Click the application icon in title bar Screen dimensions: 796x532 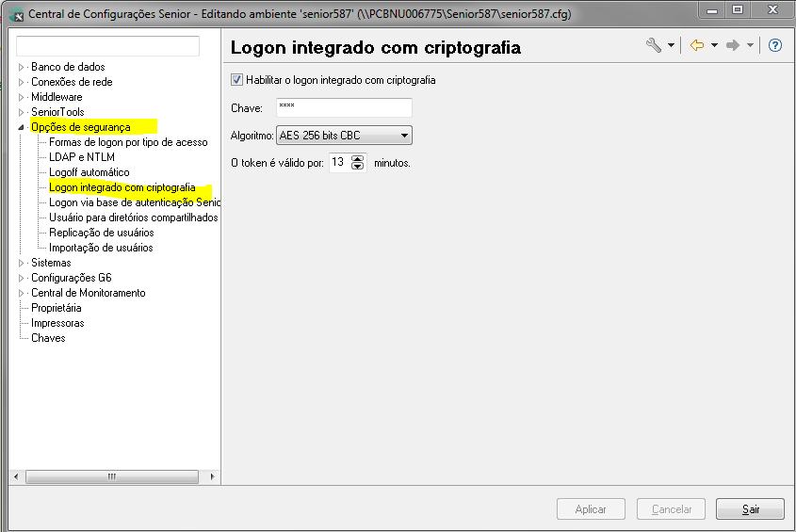coord(16,14)
